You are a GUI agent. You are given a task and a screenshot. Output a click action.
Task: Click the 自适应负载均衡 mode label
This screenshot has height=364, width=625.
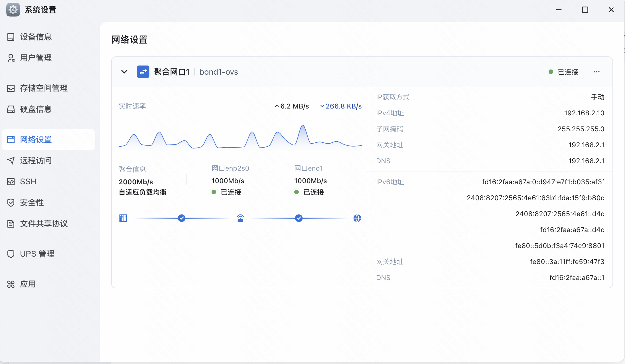click(143, 192)
